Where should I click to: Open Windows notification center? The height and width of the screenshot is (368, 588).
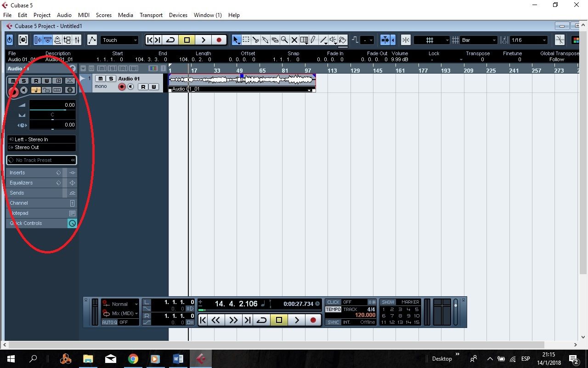tap(573, 359)
